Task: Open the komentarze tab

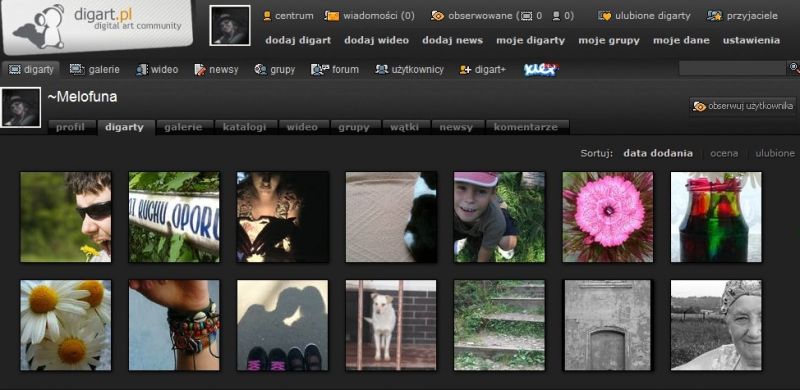Action: [x=526, y=127]
